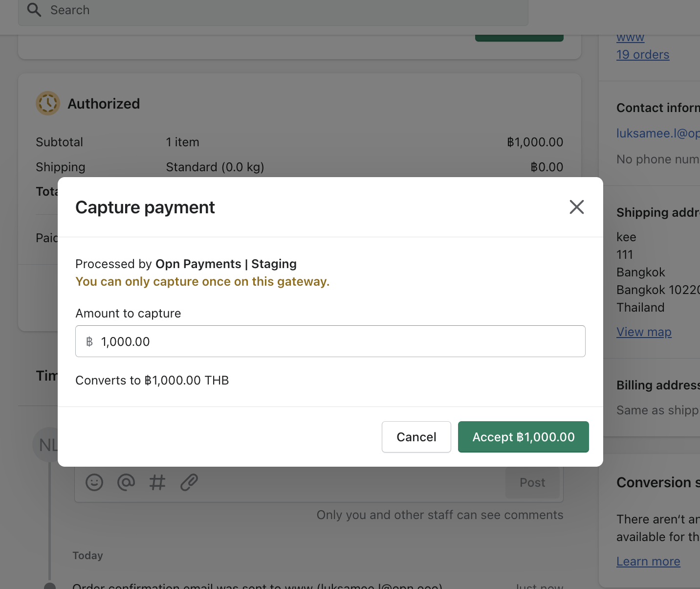
Task: Attach a file using the paperclip icon
Action: pyautogui.click(x=189, y=482)
